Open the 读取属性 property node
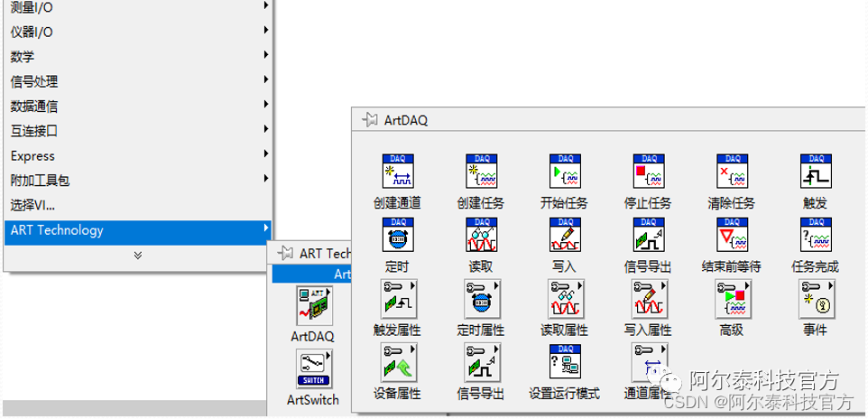 point(567,298)
